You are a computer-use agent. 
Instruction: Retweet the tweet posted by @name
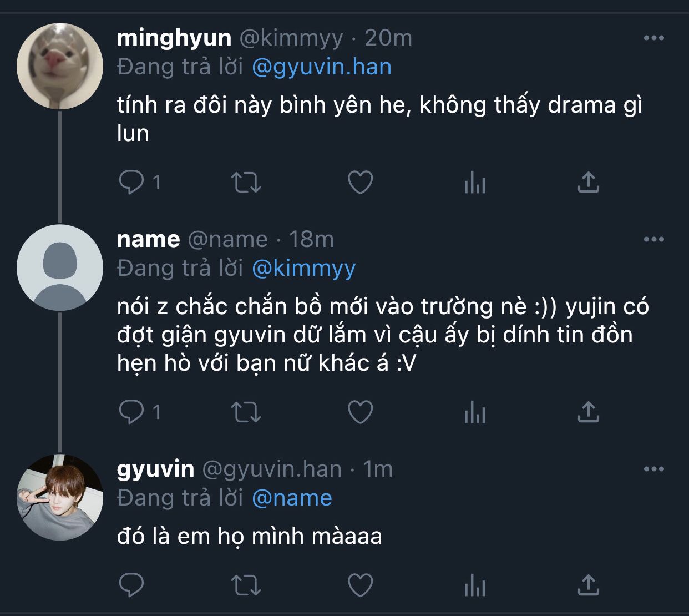click(245, 412)
